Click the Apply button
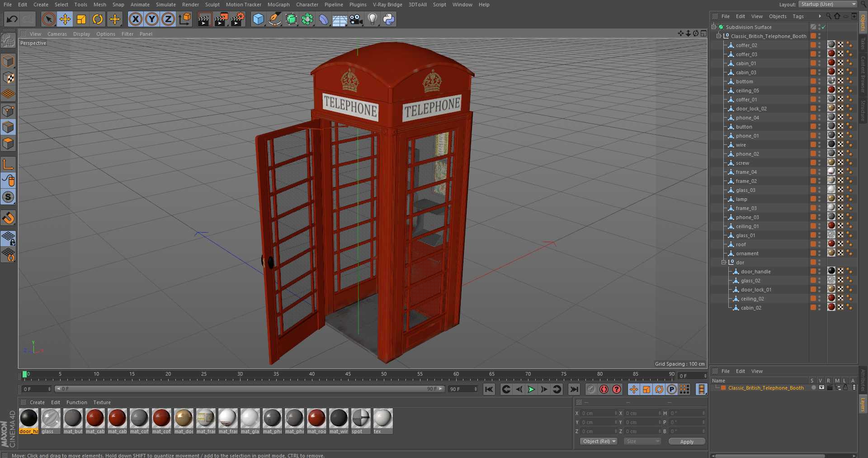This screenshot has height=458, width=868. (687, 441)
